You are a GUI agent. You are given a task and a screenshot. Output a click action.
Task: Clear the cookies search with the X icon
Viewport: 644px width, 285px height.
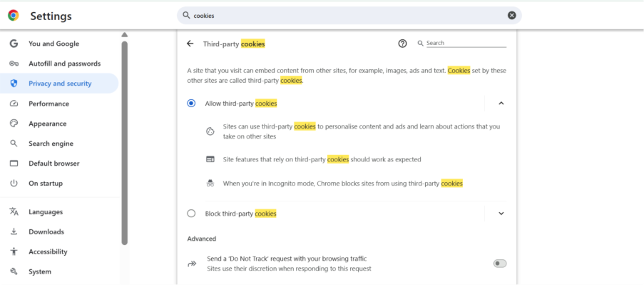pos(512,15)
